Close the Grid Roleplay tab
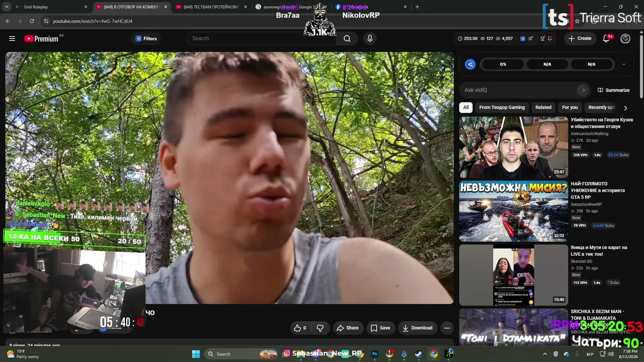Viewport: 644px width, 362px height. click(x=86, y=7)
